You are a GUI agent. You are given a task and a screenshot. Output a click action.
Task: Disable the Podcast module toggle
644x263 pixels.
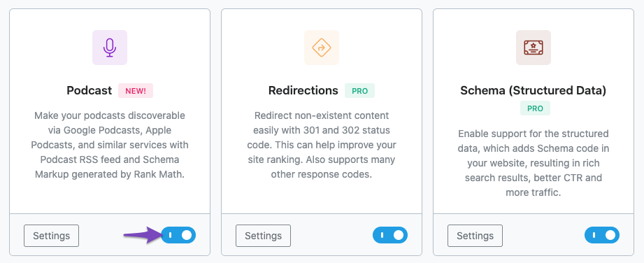coord(178,235)
